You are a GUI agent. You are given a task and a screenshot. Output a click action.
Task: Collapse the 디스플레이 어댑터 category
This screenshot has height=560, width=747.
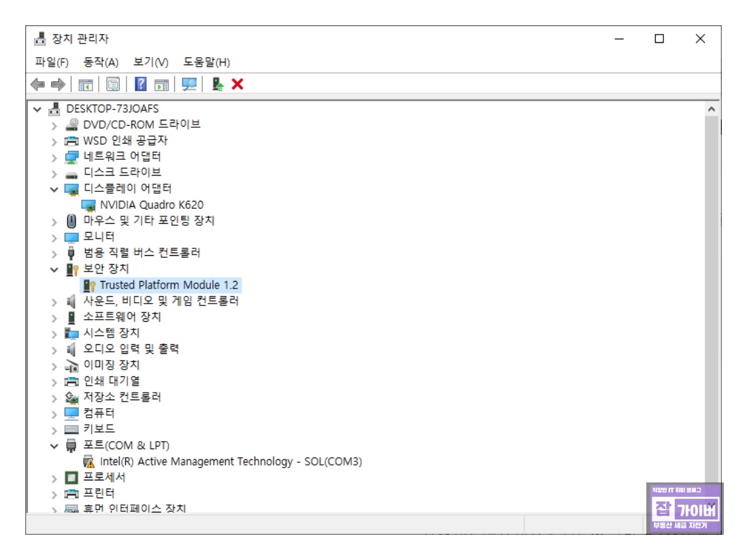click(x=54, y=190)
